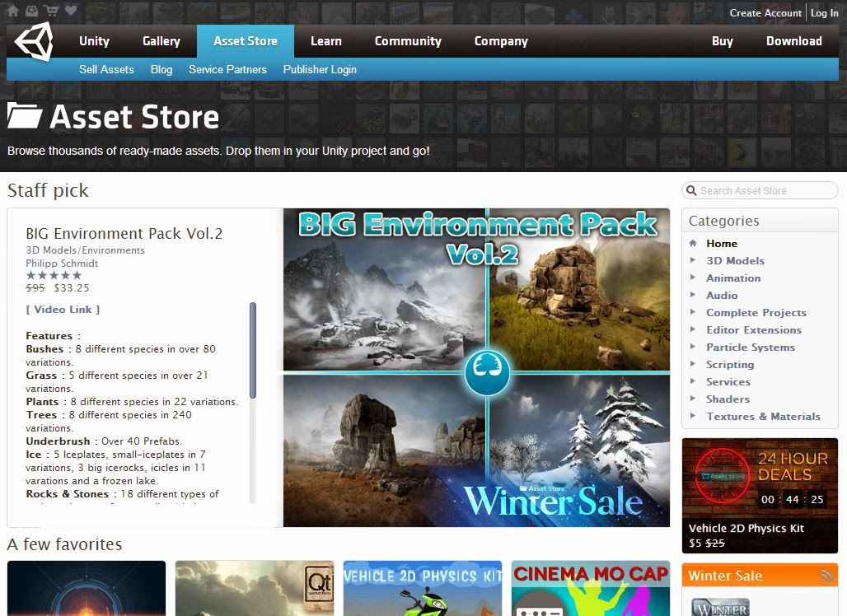847x616 pixels.
Task: Open the Video Link in description
Action: point(63,310)
